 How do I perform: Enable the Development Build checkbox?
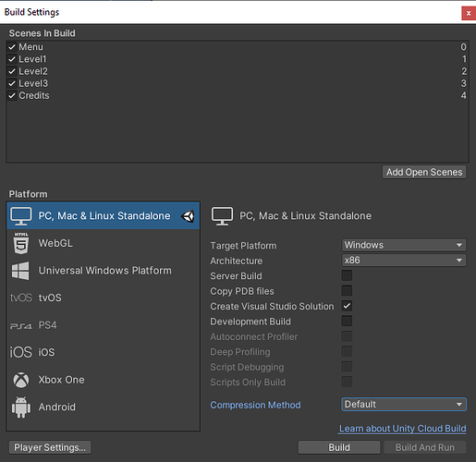347,321
